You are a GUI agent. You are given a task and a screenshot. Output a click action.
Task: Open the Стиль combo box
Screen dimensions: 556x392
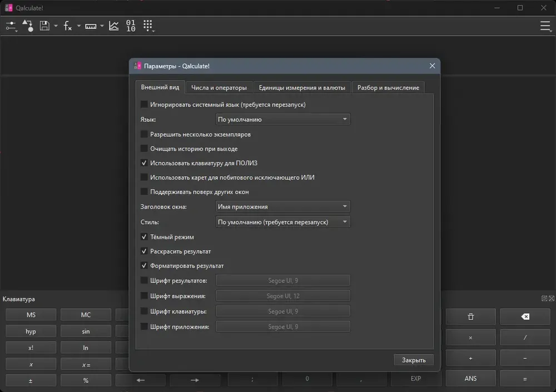pyautogui.click(x=282, y=222)
